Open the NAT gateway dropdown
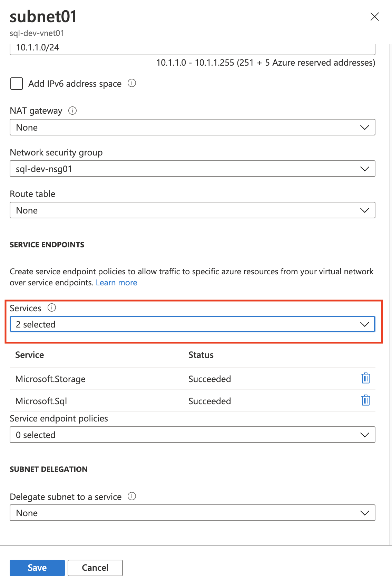 coord(192,127)
